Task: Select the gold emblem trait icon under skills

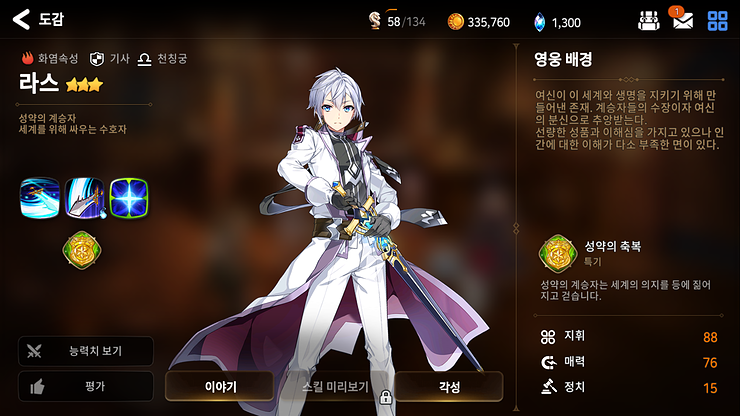Action: click(82, 250)
